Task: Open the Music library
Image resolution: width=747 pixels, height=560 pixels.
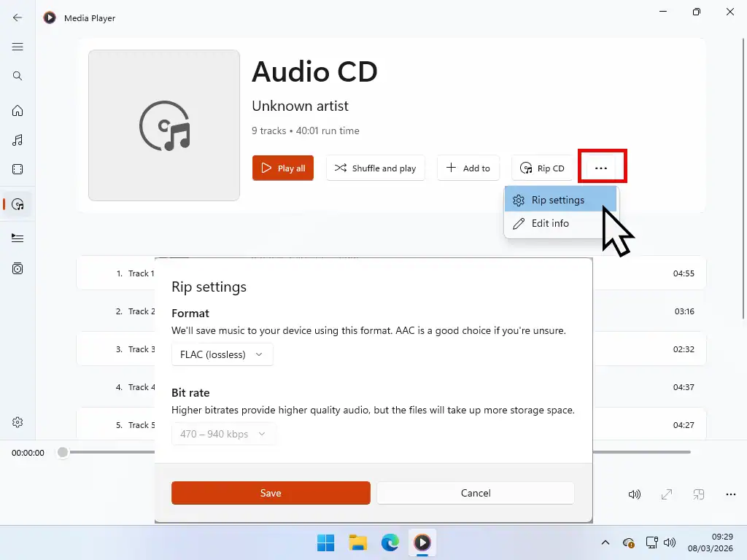Action: coord(18,140)
